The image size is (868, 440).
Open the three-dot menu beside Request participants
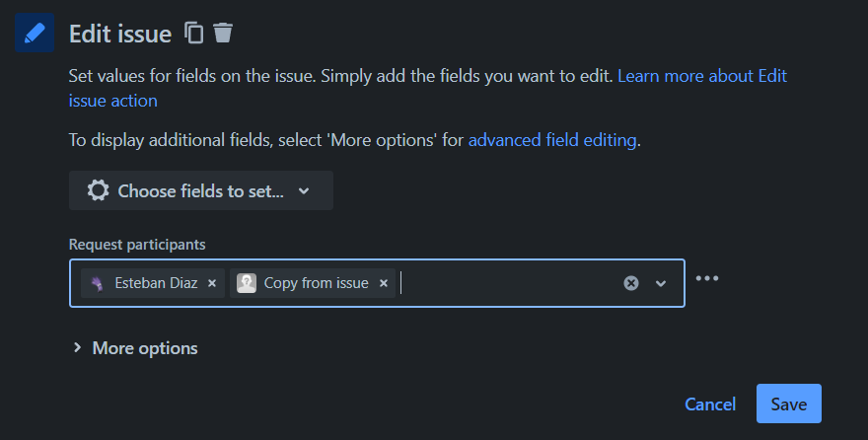(707, 278)
